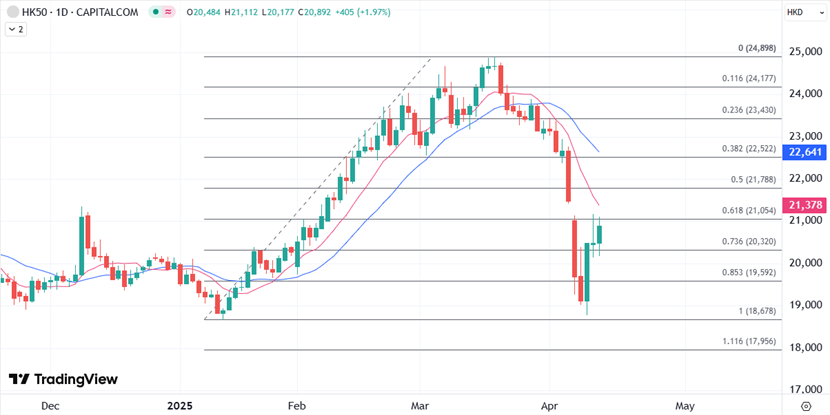Click the green market-open status dot

tap(155, 12)
